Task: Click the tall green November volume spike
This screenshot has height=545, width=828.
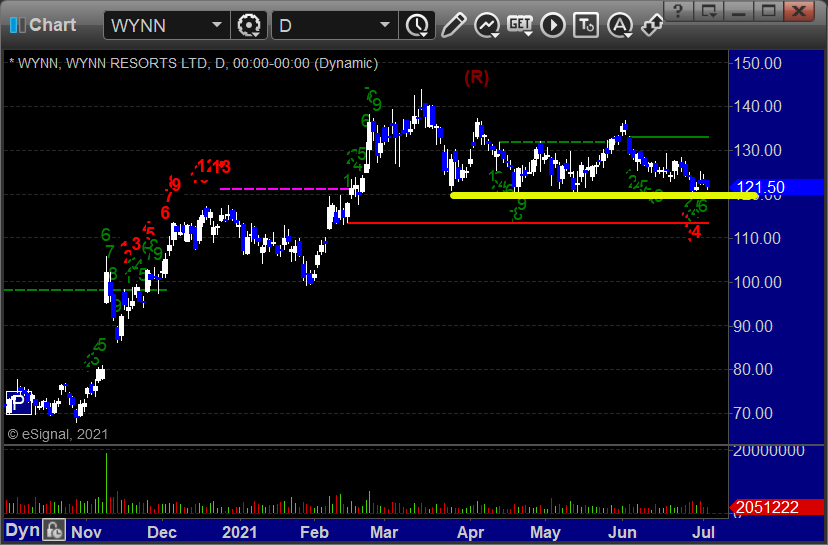Action: pos(107,483)
